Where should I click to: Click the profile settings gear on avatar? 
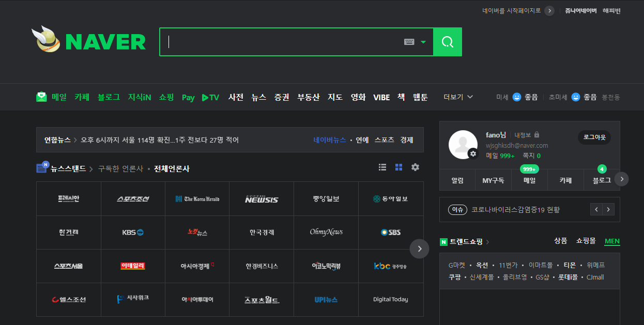click(472, 153)
